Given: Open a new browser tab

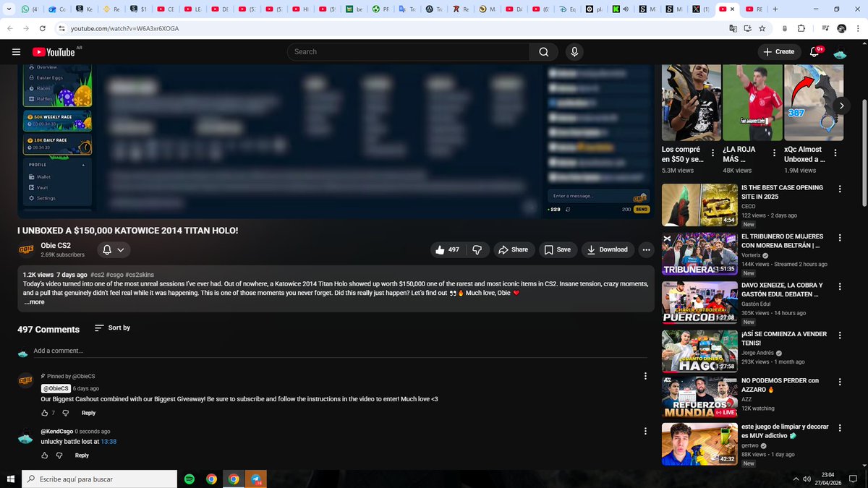Looking at the screenshot, I should [775, 9].
